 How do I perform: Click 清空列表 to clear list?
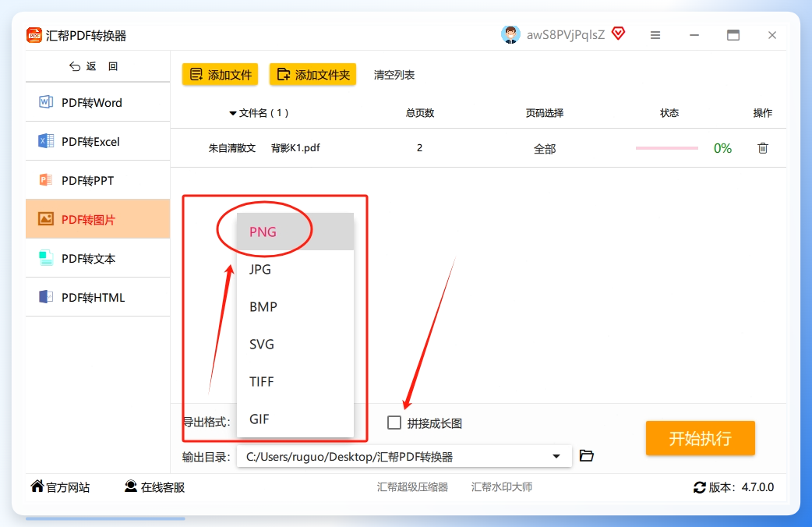pos(394,75)
